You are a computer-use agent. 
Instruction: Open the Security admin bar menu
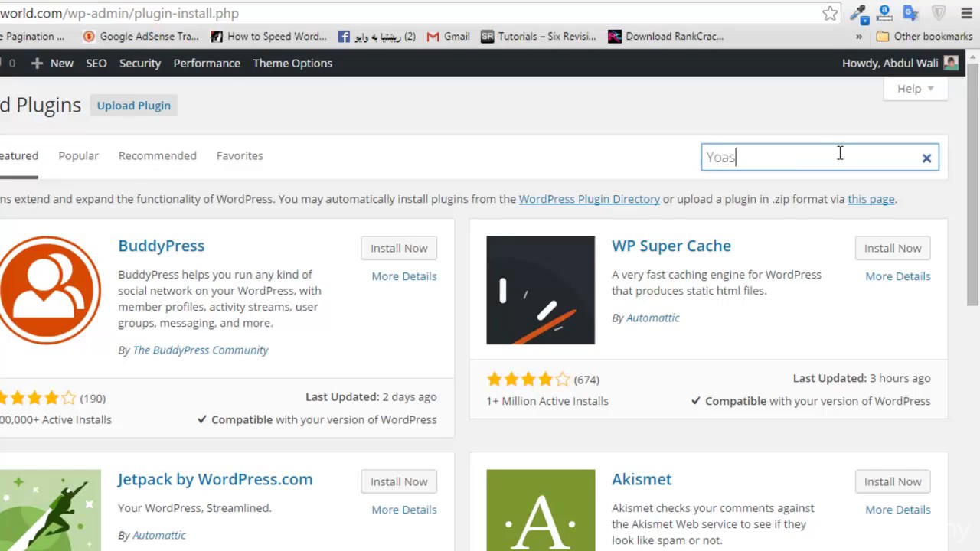[140, 63]
